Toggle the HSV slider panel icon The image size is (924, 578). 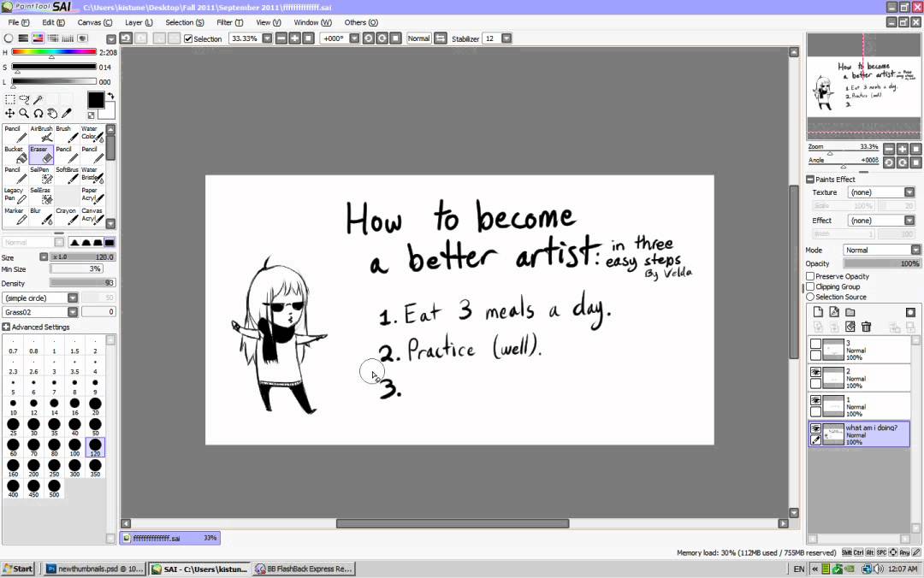38,38
